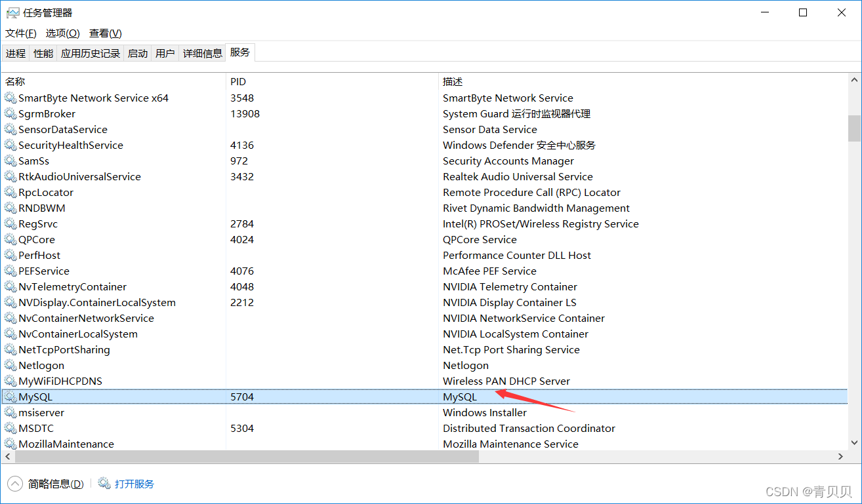Image resolution: width=862 pixels, height=504 pixels.
Task: Click the horizontal scrollbar right arrow
Action: [x=841, y=456]
